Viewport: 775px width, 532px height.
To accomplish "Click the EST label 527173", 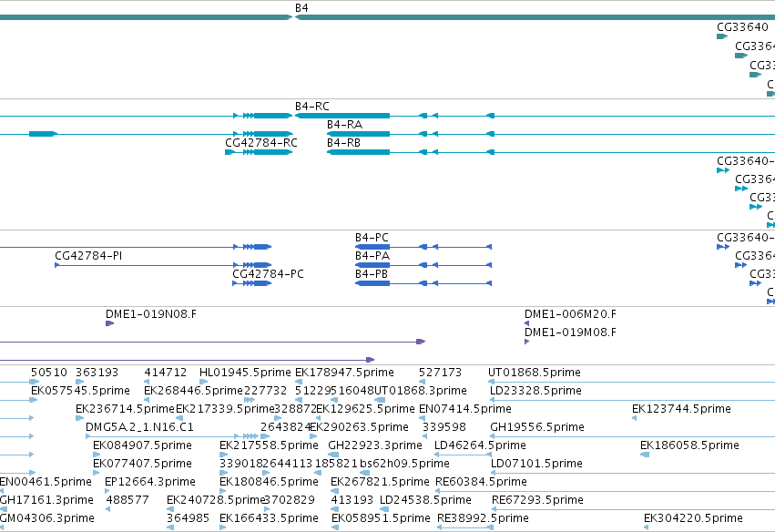I will [x=440, y=373].
